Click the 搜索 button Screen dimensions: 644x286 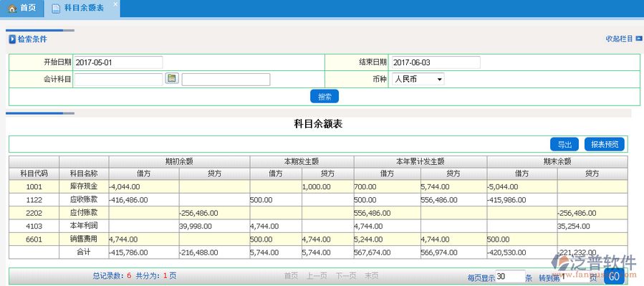325,97
